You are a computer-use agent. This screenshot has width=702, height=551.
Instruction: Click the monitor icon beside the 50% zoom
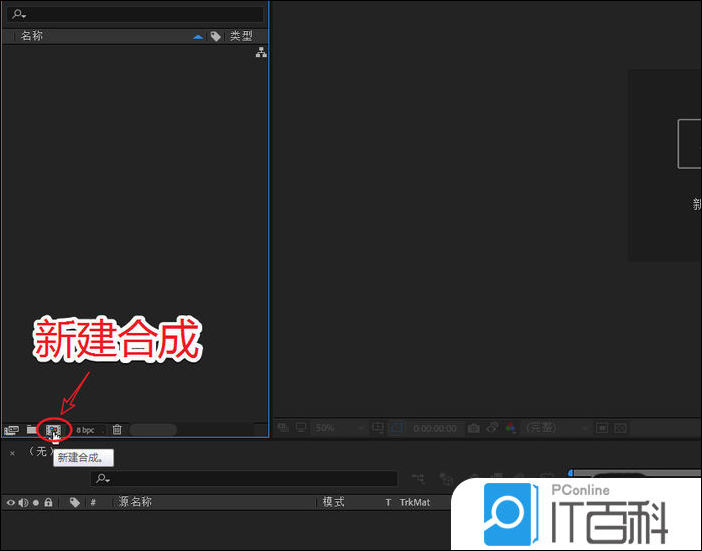(x=301, y=427)
